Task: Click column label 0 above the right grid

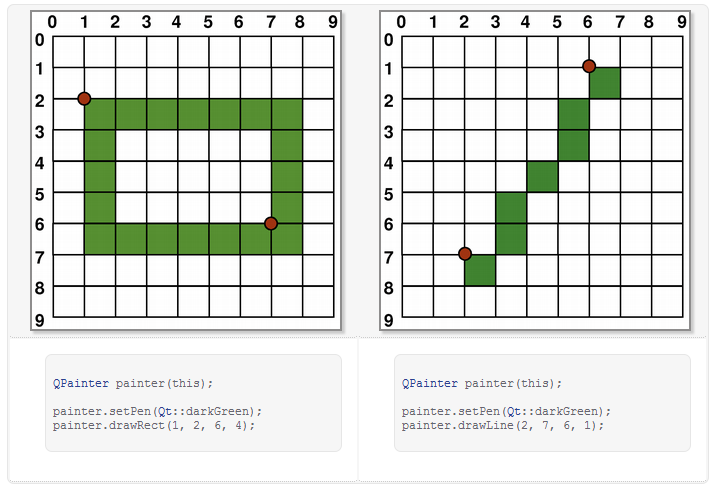Action: coord(402,21)
